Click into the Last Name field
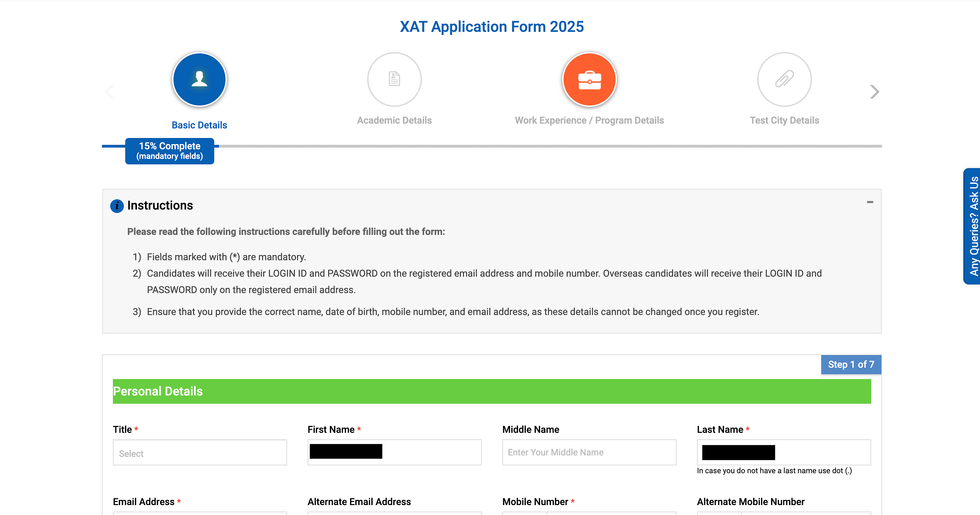Screen dimensions: 980x515 point(784,453)
